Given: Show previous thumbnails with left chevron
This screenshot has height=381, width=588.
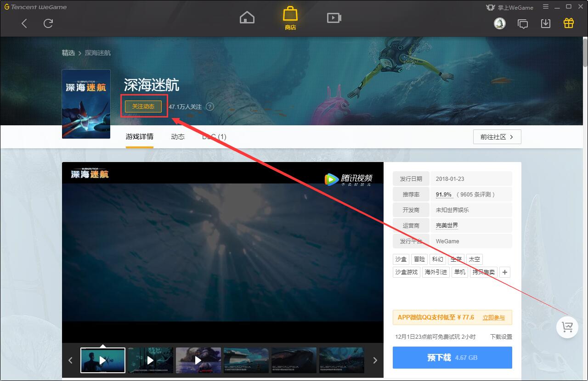Looking at the screenshot, I should (70, 360).
